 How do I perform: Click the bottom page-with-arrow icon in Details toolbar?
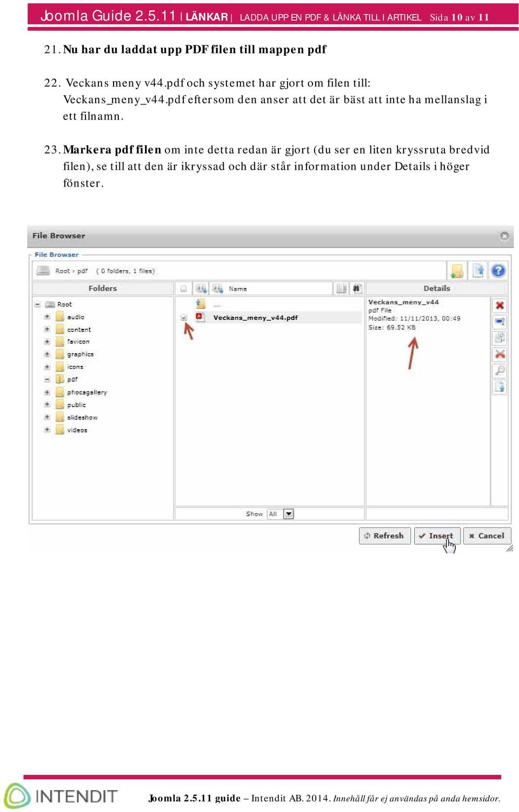(500, 387)
